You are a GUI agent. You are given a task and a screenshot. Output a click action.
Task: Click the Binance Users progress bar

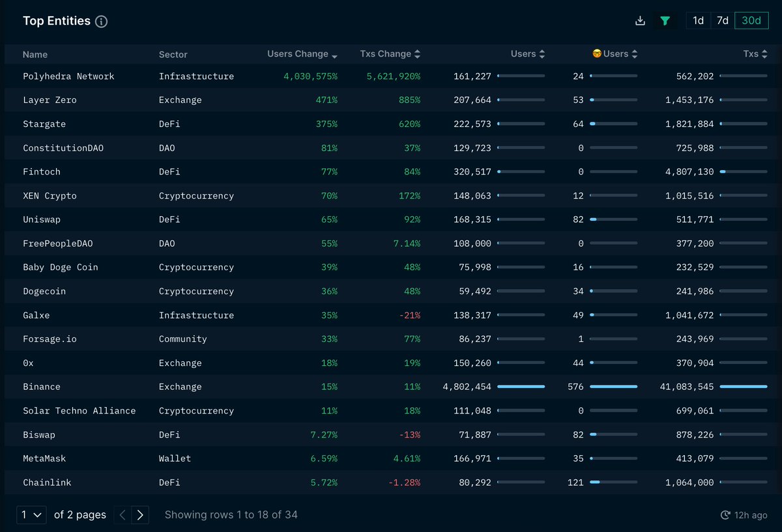(x=521, y=387)
